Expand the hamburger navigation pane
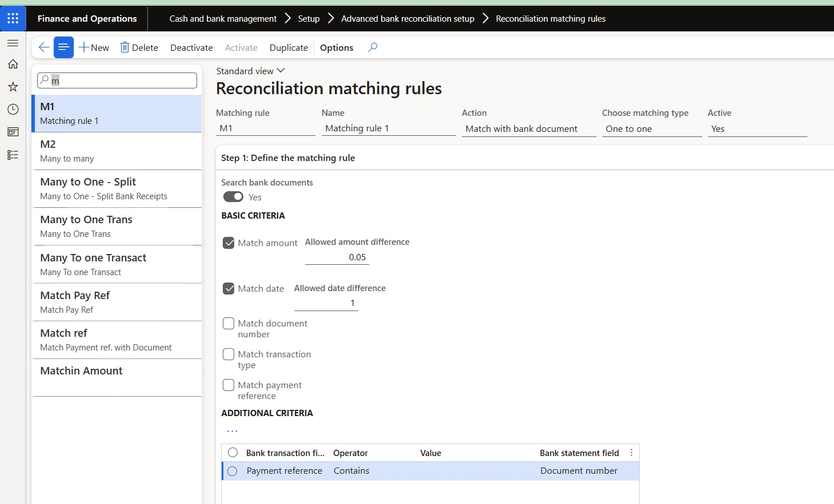The image size is (834, 504). (13, 43)
